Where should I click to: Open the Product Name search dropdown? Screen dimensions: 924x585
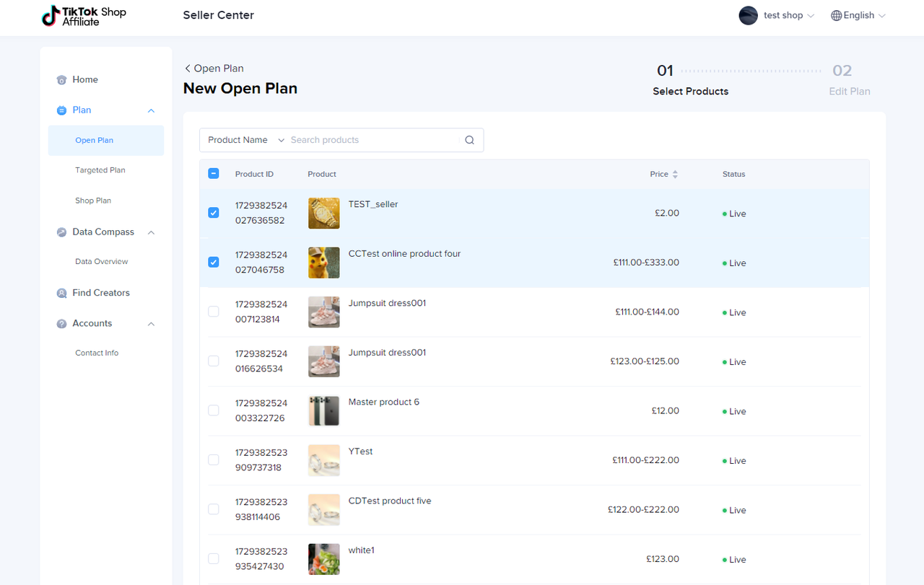[x=245, y=140]
